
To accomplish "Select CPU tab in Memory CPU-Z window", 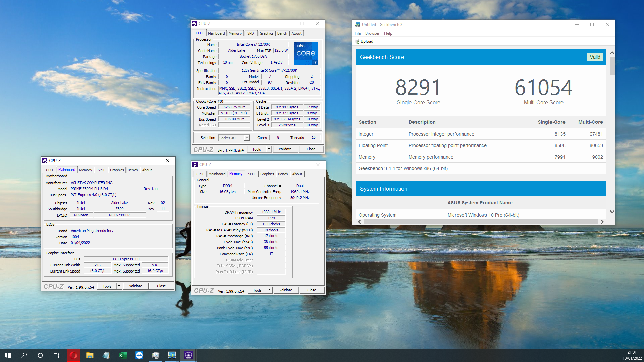I will pyautogui.click(x=200, y=174).
